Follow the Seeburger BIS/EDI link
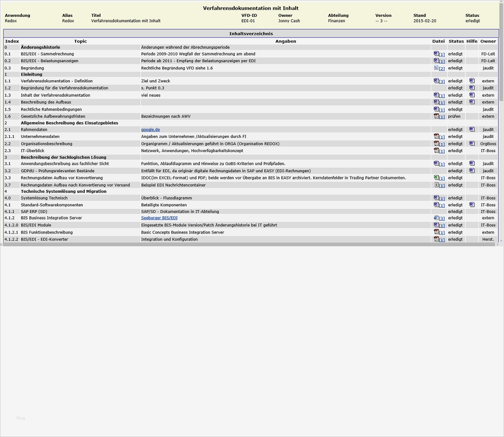This screenshot has height=437, width=504. tap(159, 218)
